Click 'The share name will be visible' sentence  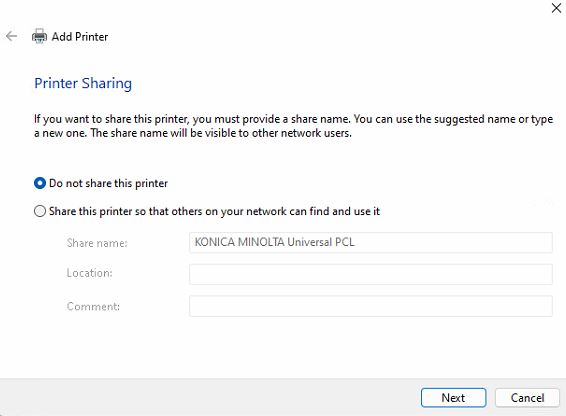[221, 133]
